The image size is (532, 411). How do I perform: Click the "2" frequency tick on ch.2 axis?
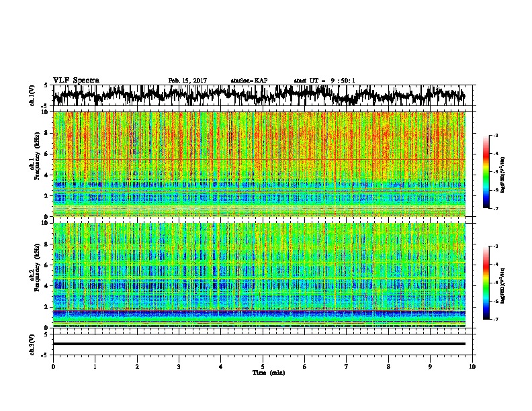(48, 307)
